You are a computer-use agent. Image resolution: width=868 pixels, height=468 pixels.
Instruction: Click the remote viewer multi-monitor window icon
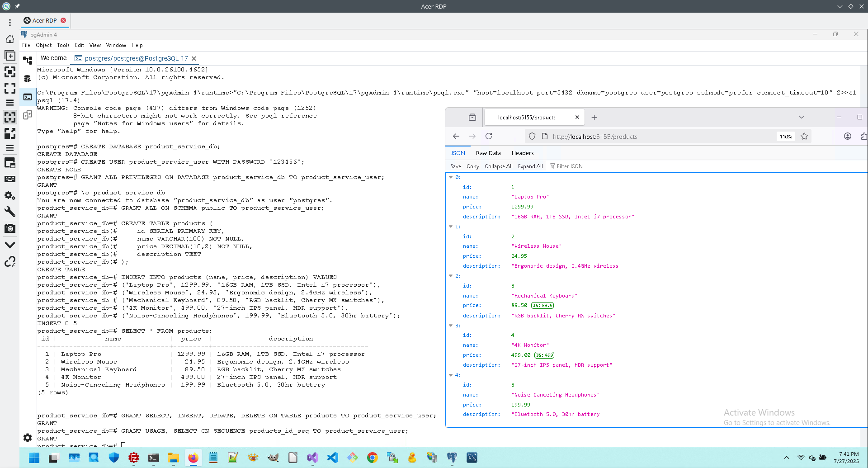pos(10,163)
